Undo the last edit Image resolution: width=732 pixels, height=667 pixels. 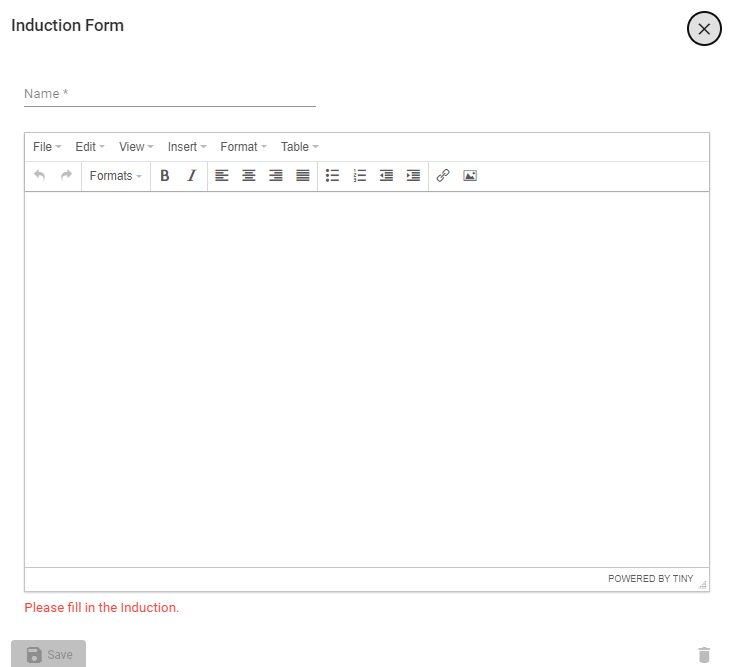40,176
